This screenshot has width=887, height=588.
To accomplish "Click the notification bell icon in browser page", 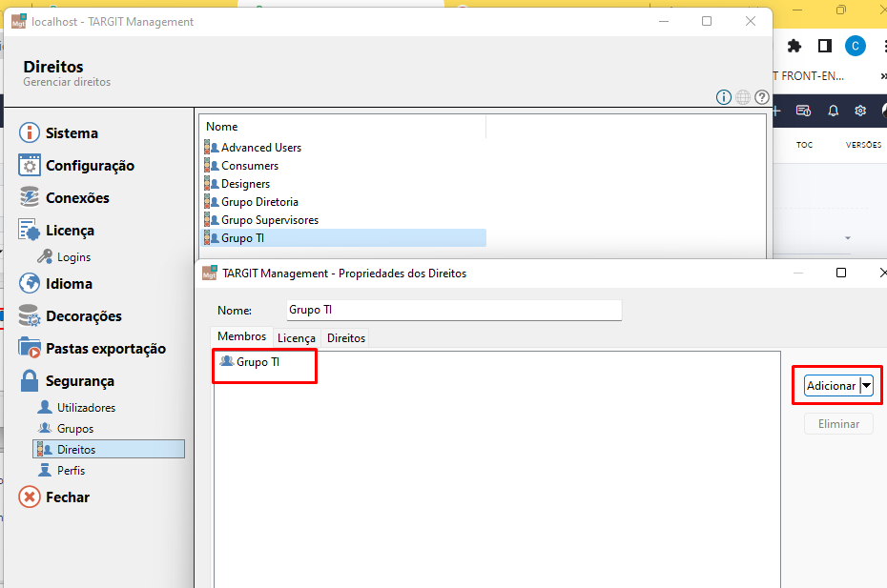I will coord(834,111).
